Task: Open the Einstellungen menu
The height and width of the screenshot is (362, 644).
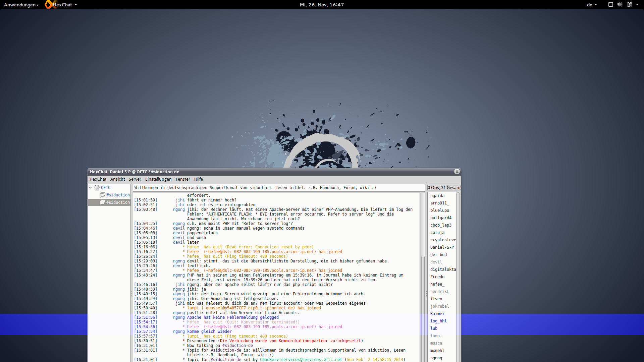Action: pyautogui.click(x=158, y=179)
